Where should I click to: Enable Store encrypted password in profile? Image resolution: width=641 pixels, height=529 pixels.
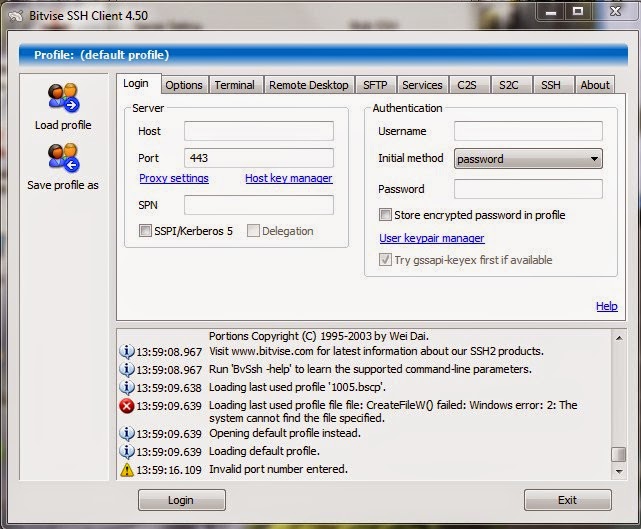point(385,215)
